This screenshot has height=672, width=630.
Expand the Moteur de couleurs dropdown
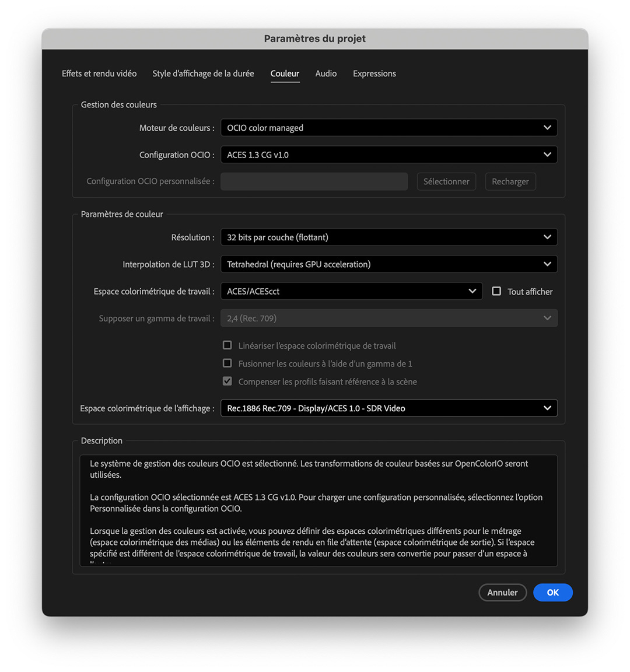pyautogui.click(x=388, y=128)
